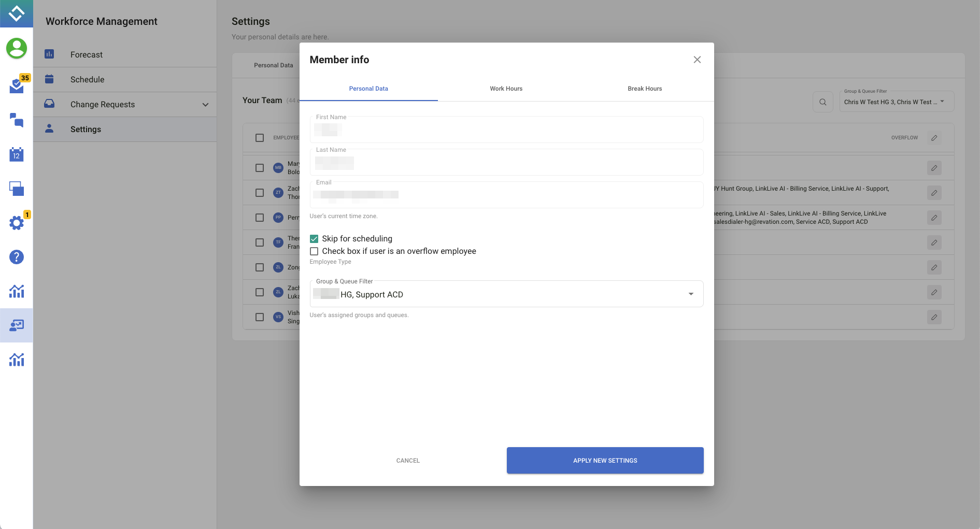Click the green user profile avatar icon
The width and height of the screenshot is (980, 529).
click(x=17, y=48)
